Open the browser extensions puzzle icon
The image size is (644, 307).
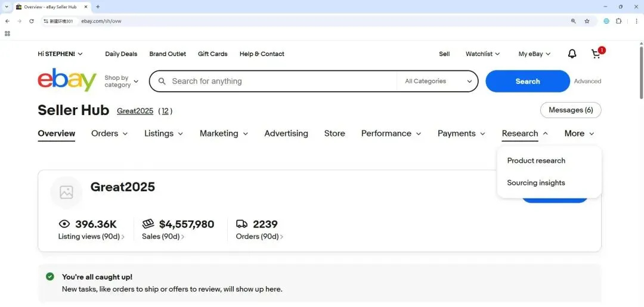(x=618, y=21)
